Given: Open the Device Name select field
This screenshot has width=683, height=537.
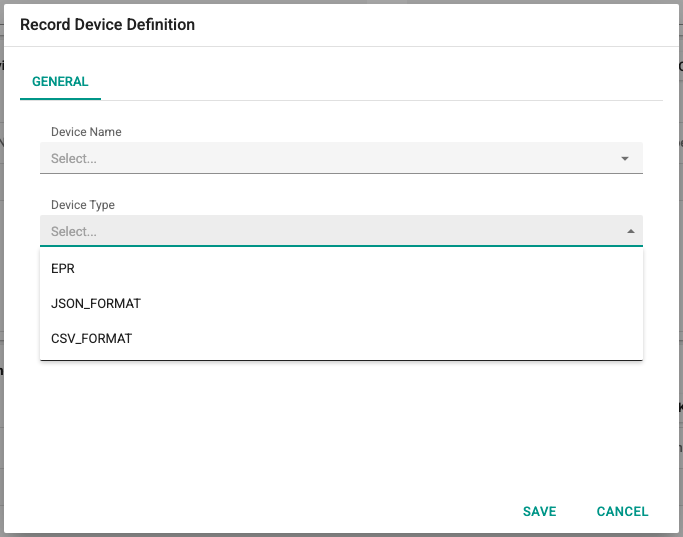Looking at the screenshot, I should coord(341,158).
